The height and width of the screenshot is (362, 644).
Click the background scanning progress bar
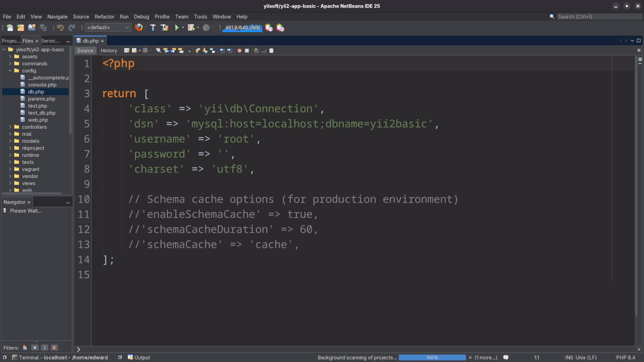pos(432,357)
